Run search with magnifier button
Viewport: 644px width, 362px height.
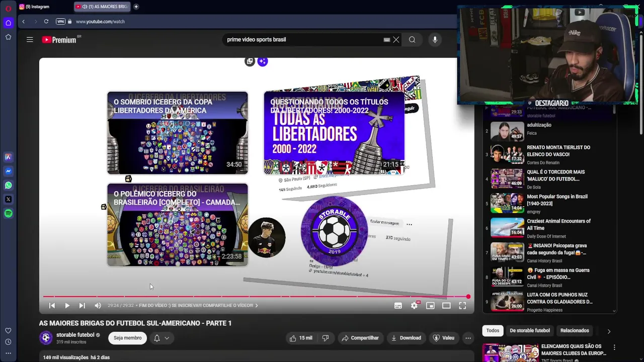pyautogui.click(x=412, y=40)
